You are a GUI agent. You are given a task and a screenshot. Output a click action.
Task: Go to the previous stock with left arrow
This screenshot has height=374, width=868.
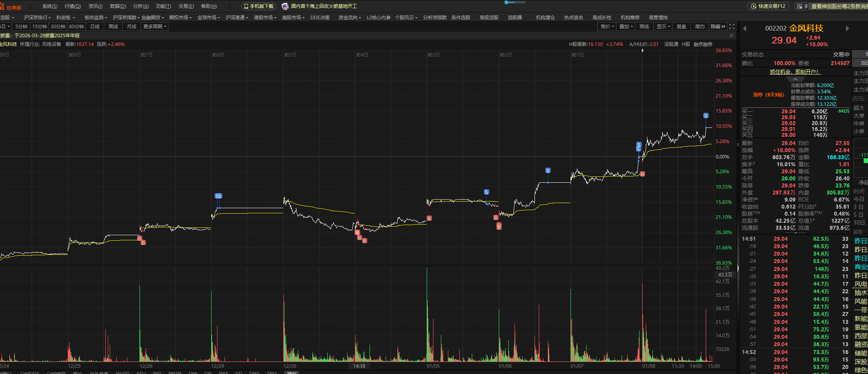pyautogui.click(x=745, y=28)
